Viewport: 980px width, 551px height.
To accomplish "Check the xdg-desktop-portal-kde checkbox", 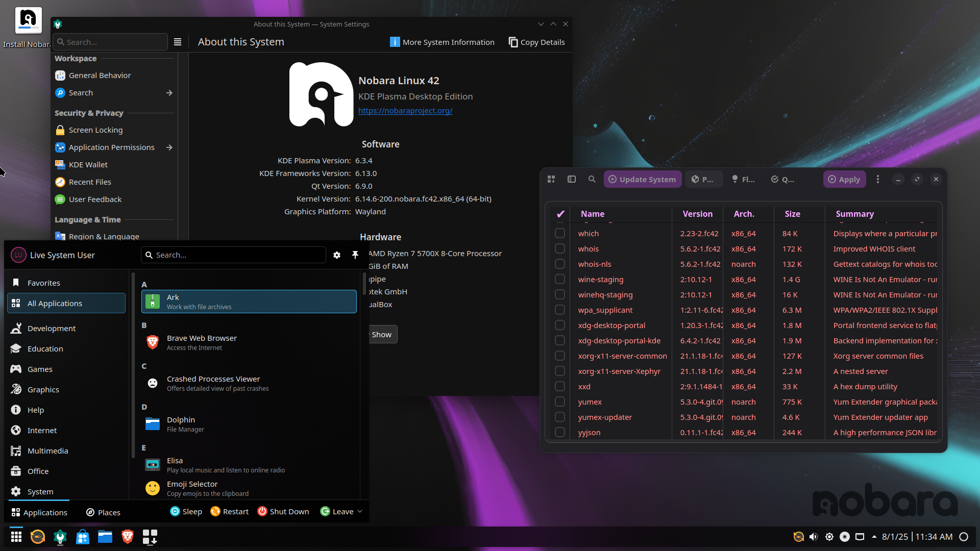I will pos(560,340).
